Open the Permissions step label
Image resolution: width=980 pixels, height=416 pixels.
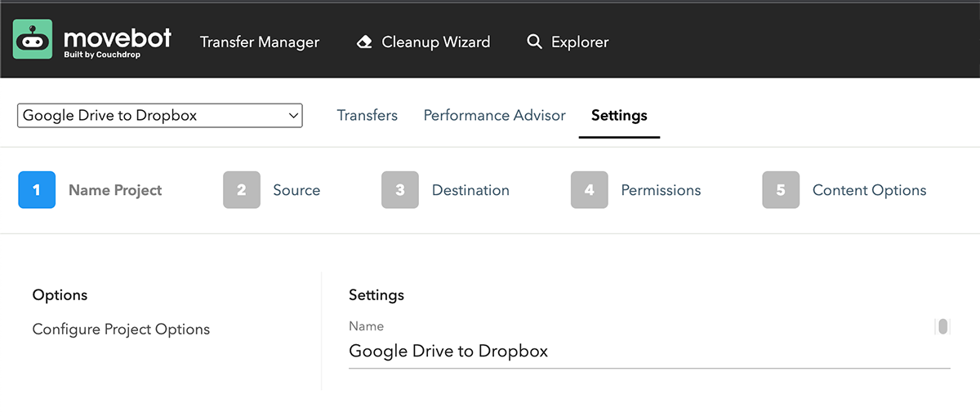pos(661,190)
